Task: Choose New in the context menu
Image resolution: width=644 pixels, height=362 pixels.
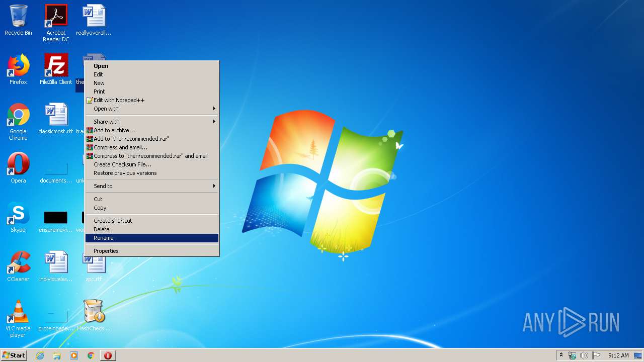Action: pyautogui.click(x=152, y=83)
